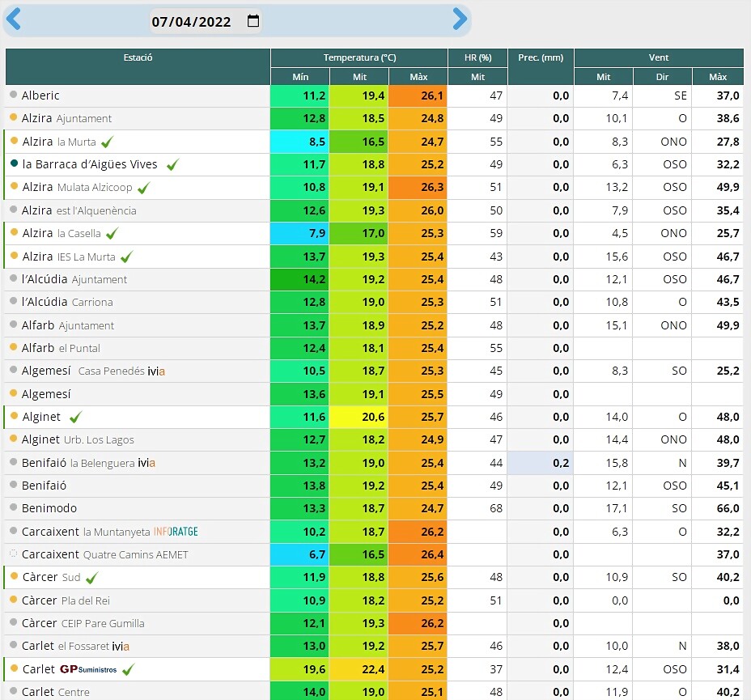Open the Alzira la Murta station
This screenshot has height=700, width=751.
(x=59, y=142)
